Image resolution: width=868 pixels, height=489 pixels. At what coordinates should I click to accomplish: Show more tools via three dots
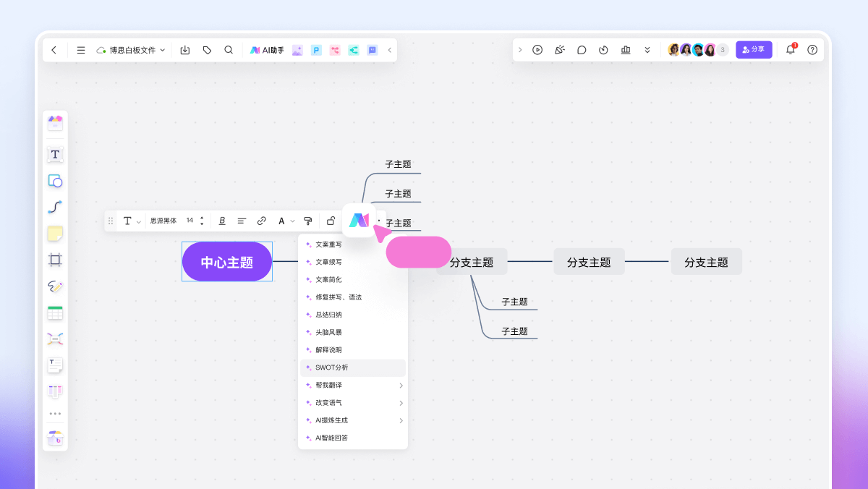click(55, 414)
